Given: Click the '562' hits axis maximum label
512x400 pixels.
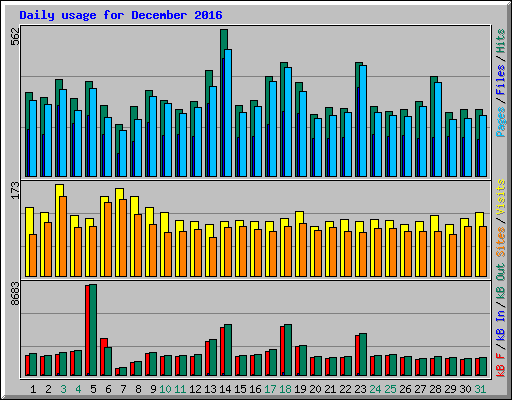Looking at the screenshot, I should (x=15, y=37).
